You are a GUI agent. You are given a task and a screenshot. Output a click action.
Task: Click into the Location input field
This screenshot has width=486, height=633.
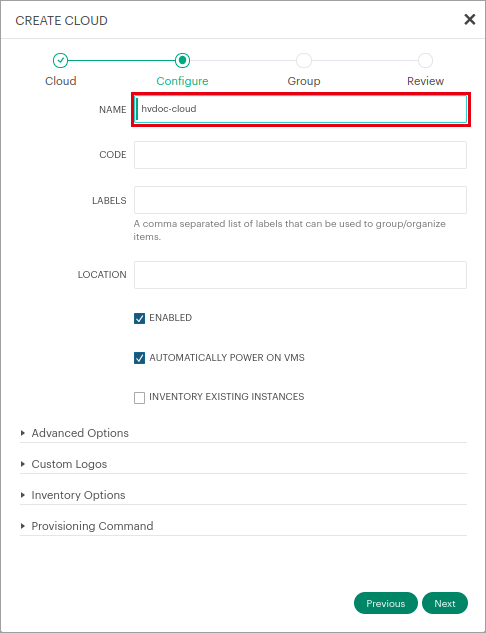click(300, 275)
